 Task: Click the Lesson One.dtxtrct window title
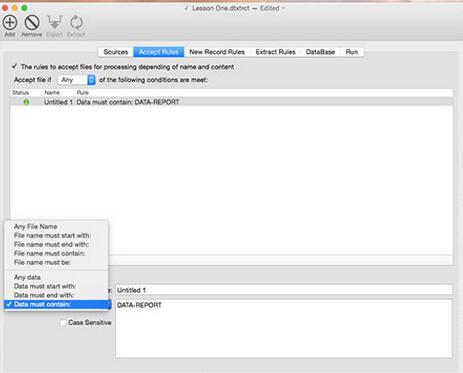tap(220, 8)
